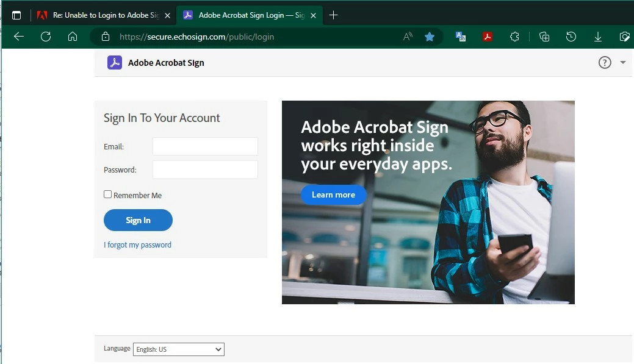This screenshot has height=364, width=634.
Task: Open the translate extension icon
Action: click(461, 37)
